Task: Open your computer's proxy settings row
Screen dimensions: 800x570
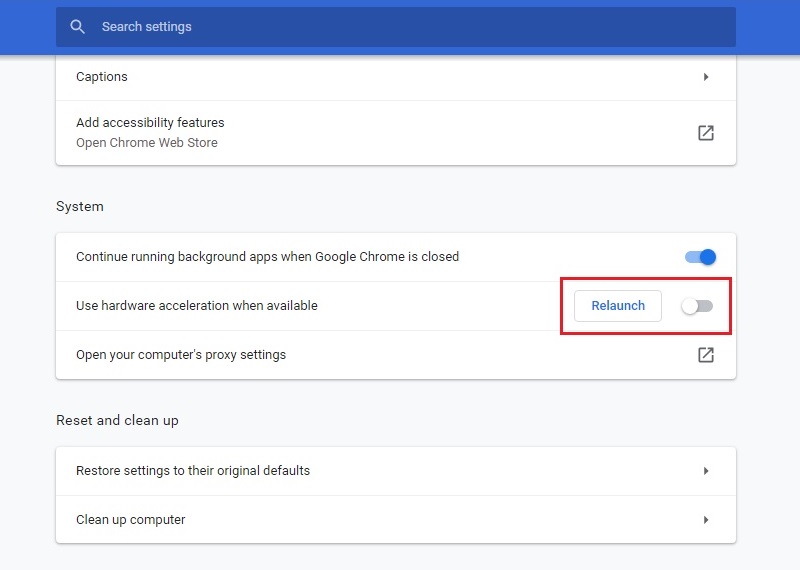Action: pyautogui.click(x=395, y=355)
